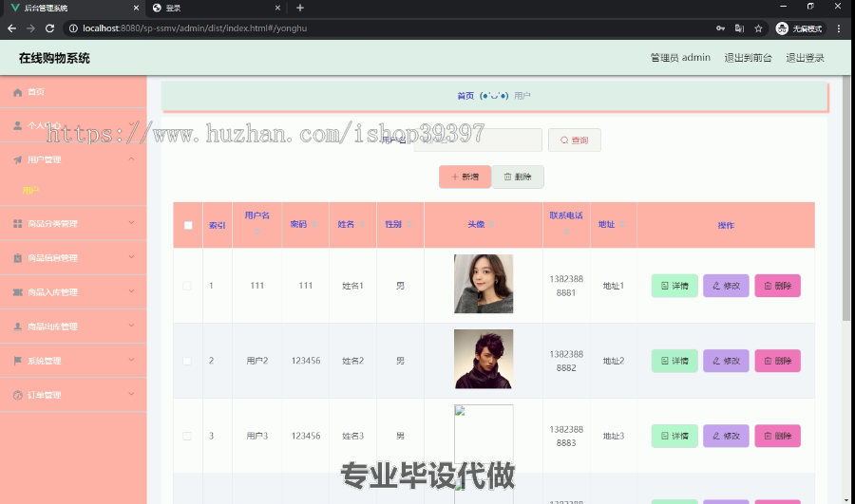The width and height of the screenshot is (855, 504).
Task: Click the 商品出库管理 user icon
Action: point(17,327)
